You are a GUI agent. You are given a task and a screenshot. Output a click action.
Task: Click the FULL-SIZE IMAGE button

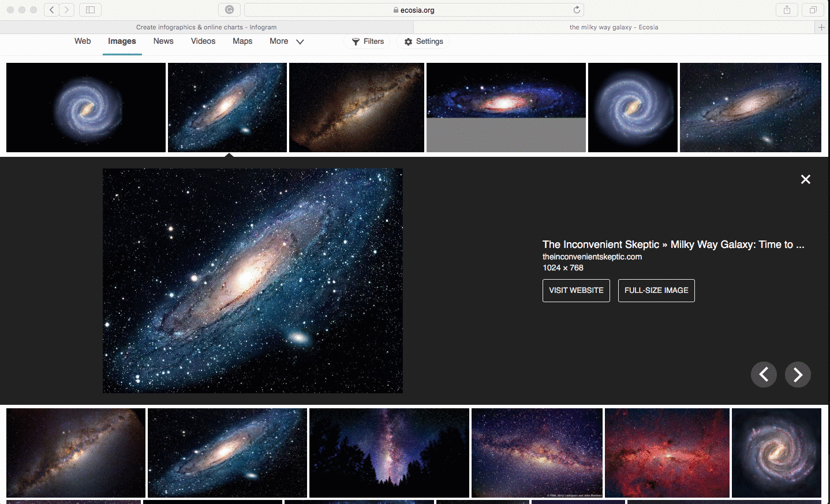(656, 291)
